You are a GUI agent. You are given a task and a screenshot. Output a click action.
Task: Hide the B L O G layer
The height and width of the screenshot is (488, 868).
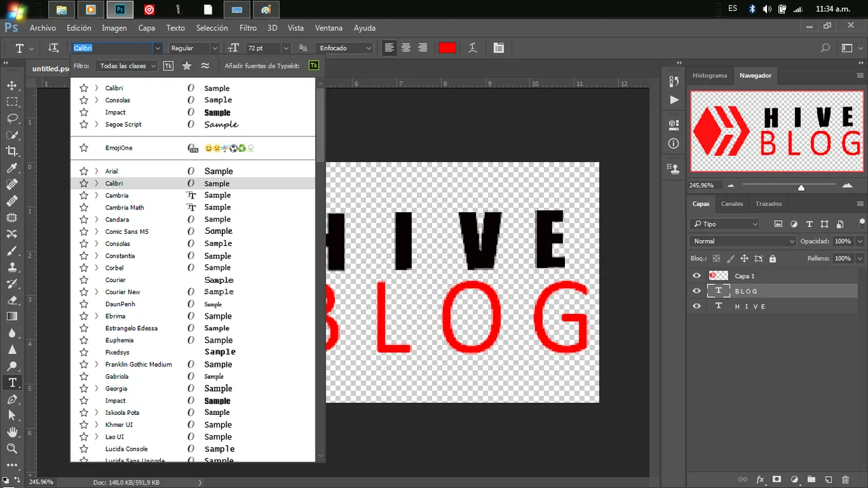point(696,291)
